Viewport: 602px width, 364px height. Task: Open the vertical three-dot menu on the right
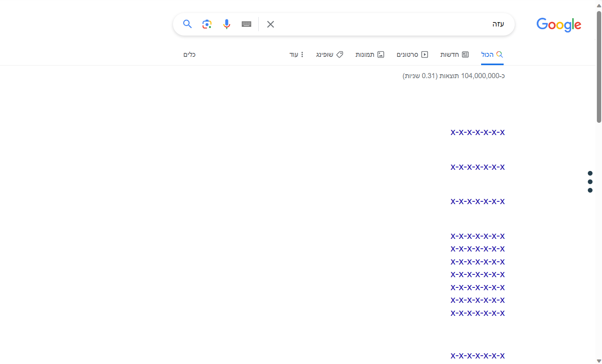click(x=590, y=182)
